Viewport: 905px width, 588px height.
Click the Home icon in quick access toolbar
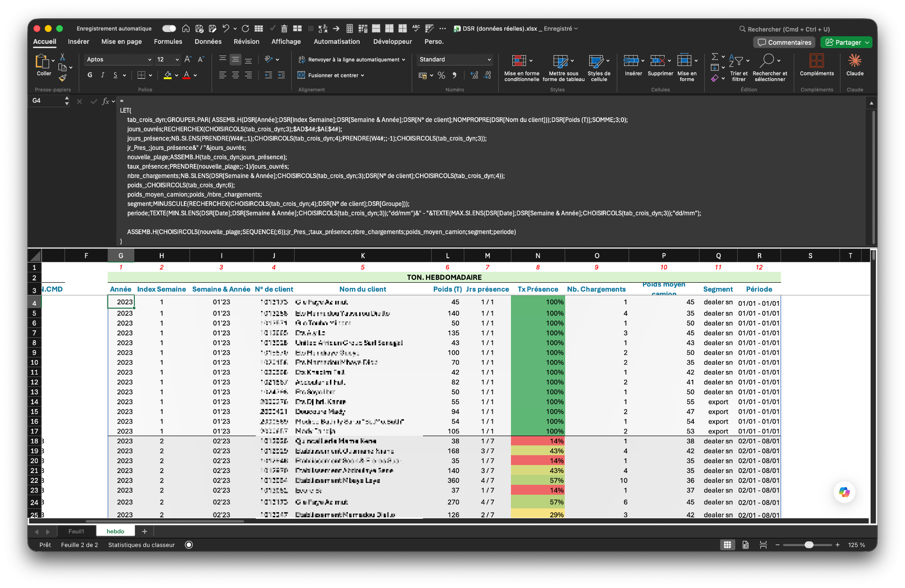pyautogui.click(x=186, y=29)
